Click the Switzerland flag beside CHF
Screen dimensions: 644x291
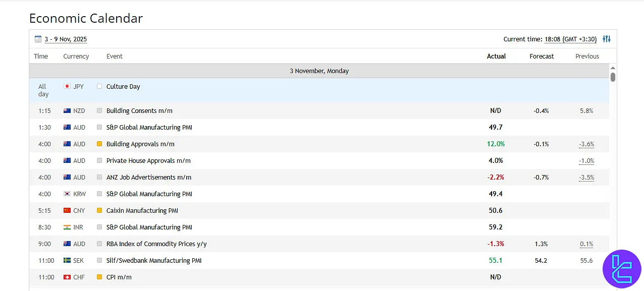[67, 277]
